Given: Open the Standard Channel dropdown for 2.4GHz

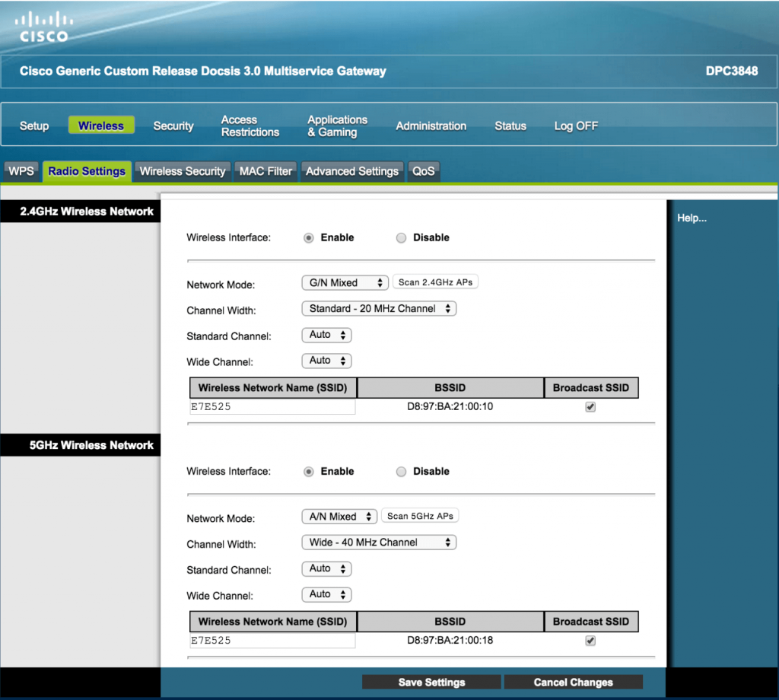Looking at the screenshot, I should (326, 335).
